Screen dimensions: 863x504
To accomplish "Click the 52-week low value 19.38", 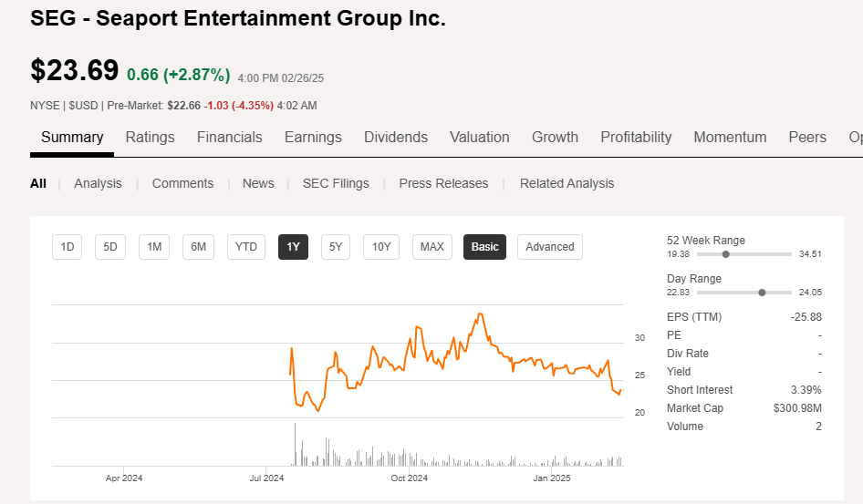I will [x=678, y=254].
